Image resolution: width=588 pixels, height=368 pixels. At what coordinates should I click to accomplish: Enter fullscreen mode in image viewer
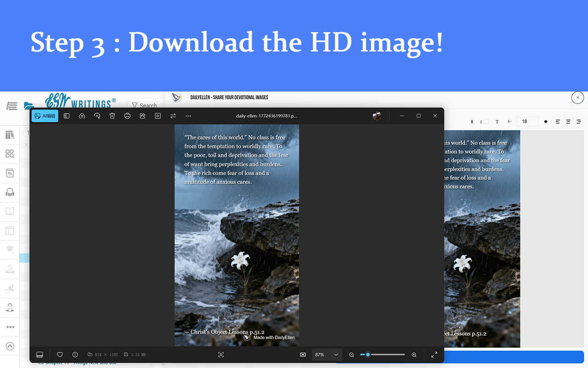point(434,355)
